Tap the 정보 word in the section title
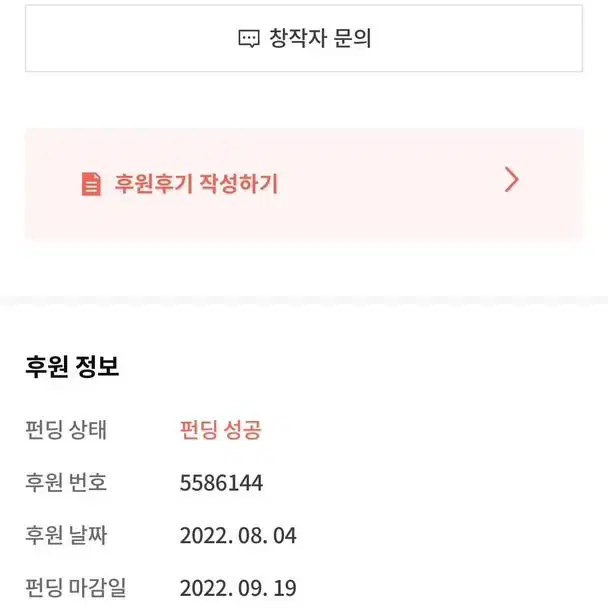Screen dimensions: 608x608 click(97, 366)
